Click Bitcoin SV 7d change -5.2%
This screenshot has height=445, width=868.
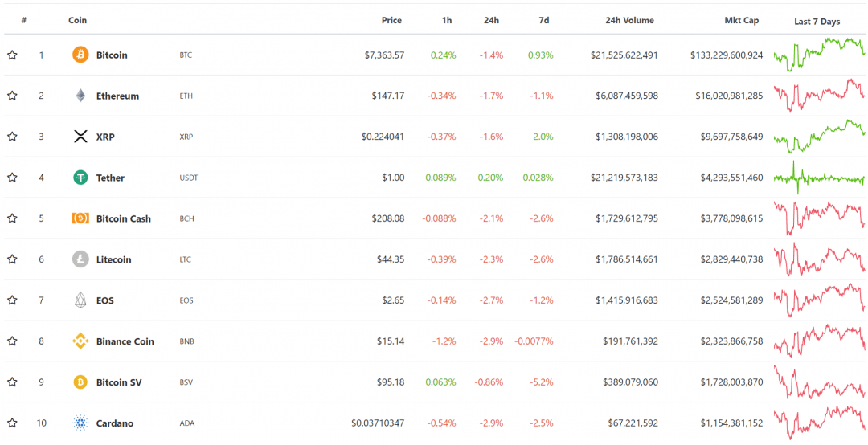[541, 382]
